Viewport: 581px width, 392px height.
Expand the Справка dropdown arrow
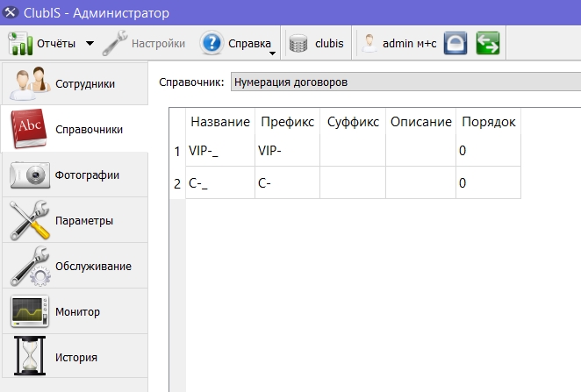point(272,53)
